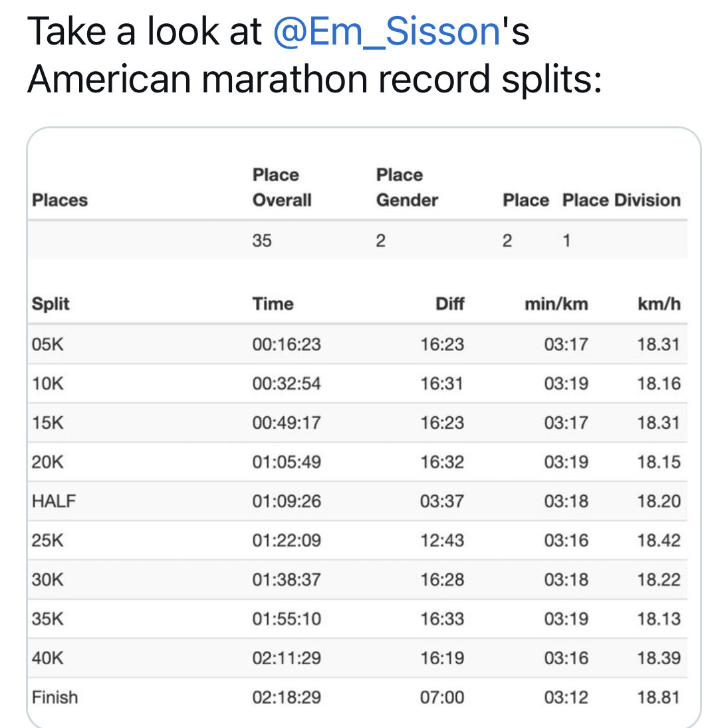The image size is (712, 728).
Task: Click the HALF split row label
Action: coord(54,501)
